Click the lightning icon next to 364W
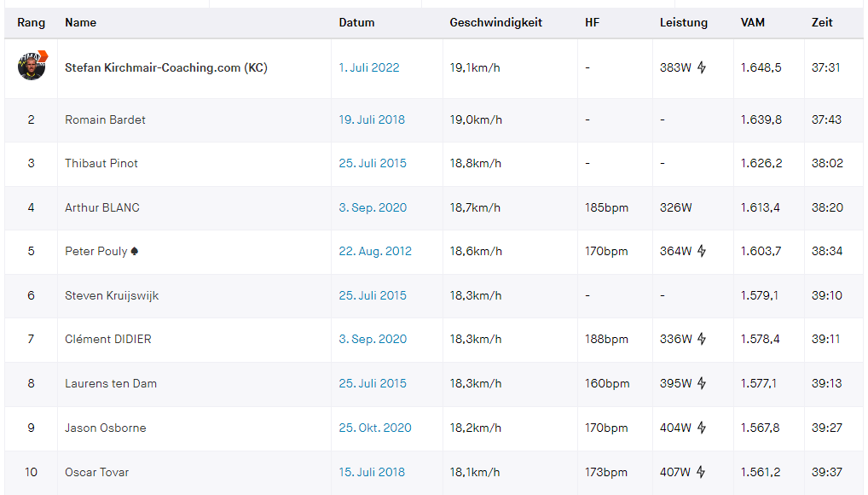The height and width of the screenshot is (495, 868). (702, 251)
